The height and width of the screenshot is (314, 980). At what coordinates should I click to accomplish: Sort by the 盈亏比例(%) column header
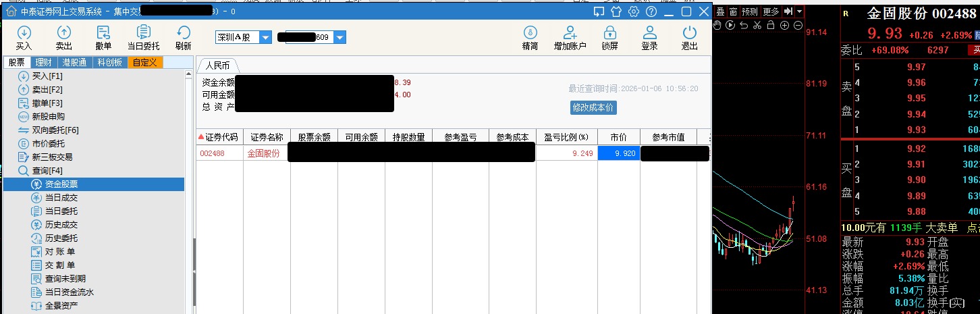pyautogui.click(x=567, y=137)
